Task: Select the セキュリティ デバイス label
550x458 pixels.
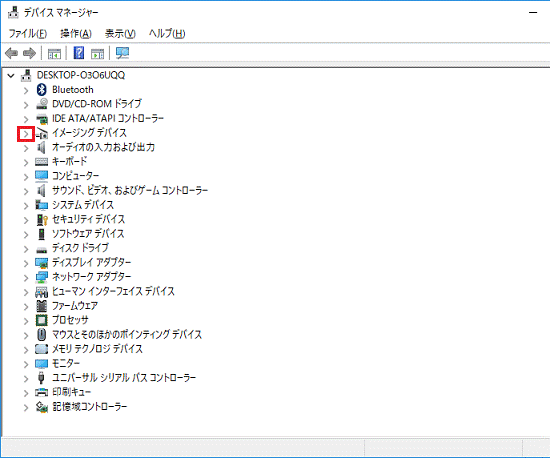Action: coord(89,220)
